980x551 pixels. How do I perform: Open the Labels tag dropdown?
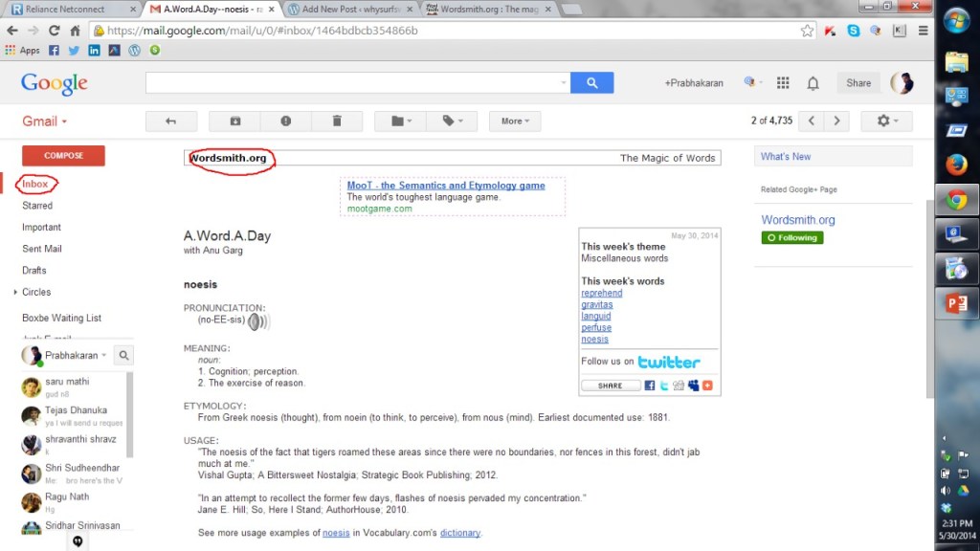(452, 121)
